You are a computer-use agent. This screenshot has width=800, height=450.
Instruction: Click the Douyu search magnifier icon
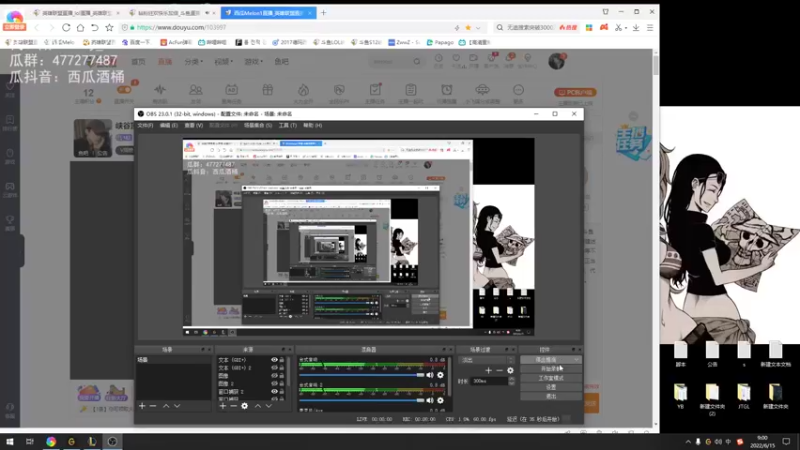point(417,62)
